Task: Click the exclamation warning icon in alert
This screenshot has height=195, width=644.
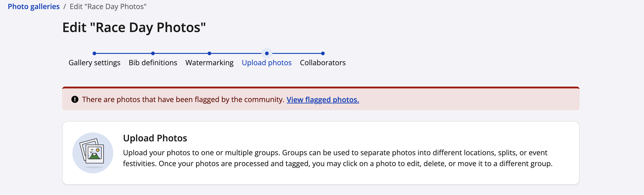Action: pos(75,99)
